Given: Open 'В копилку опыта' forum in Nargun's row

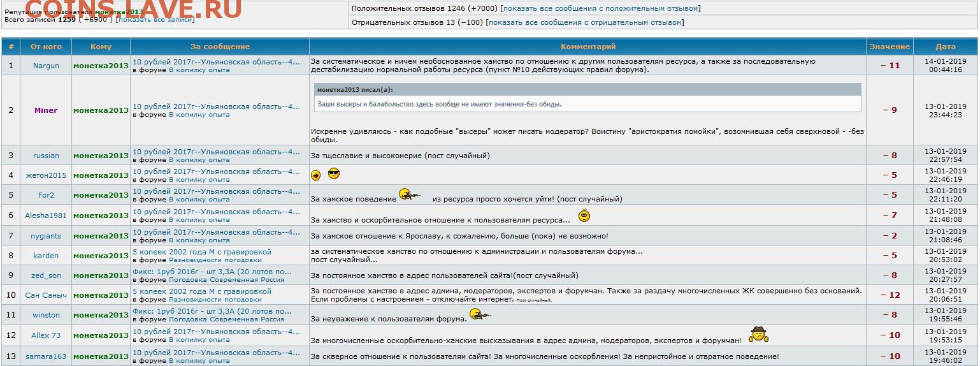Looking at the screenshot, I should coord(199,70).
